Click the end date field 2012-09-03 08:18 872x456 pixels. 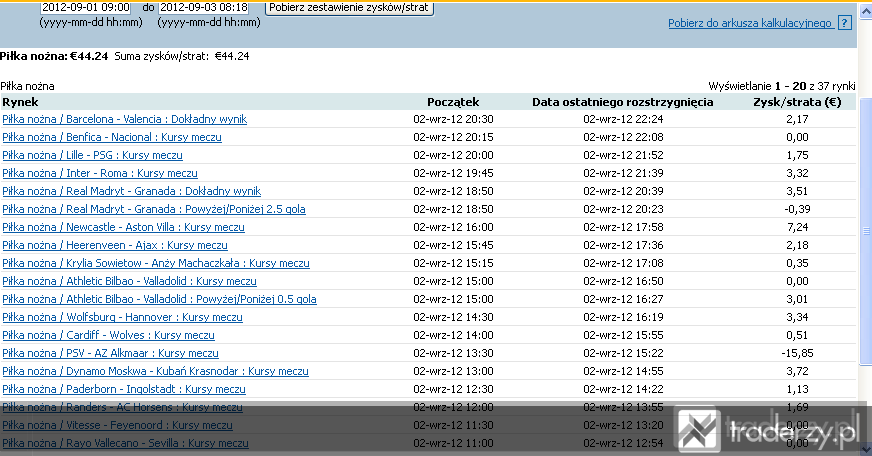[204, 8]
